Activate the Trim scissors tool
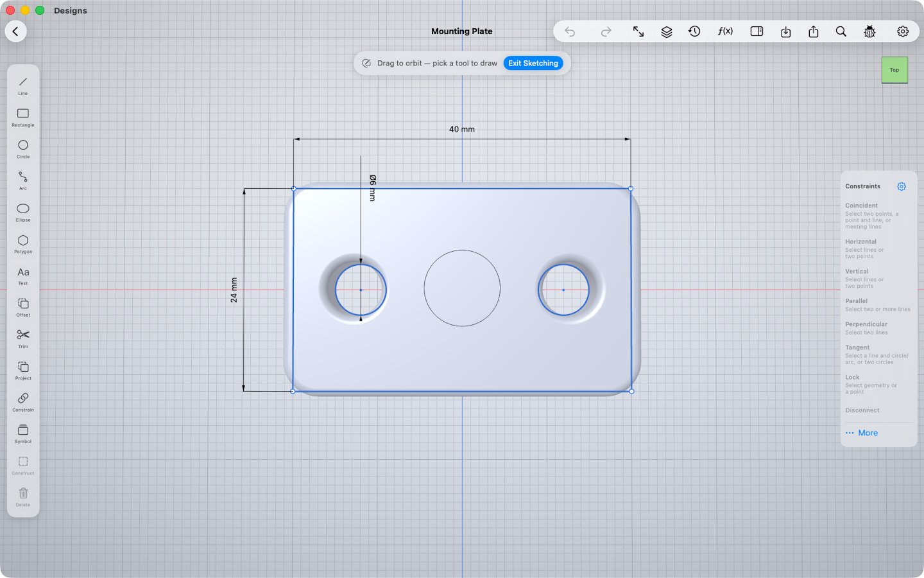This screenshot has width=924, height=578. [x=23, y=338]
